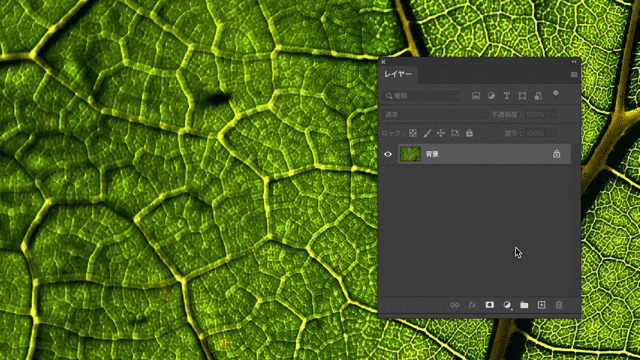Delete layer with trash icon
Viewport: 640px width, 360px height.
tap(559, 305)
